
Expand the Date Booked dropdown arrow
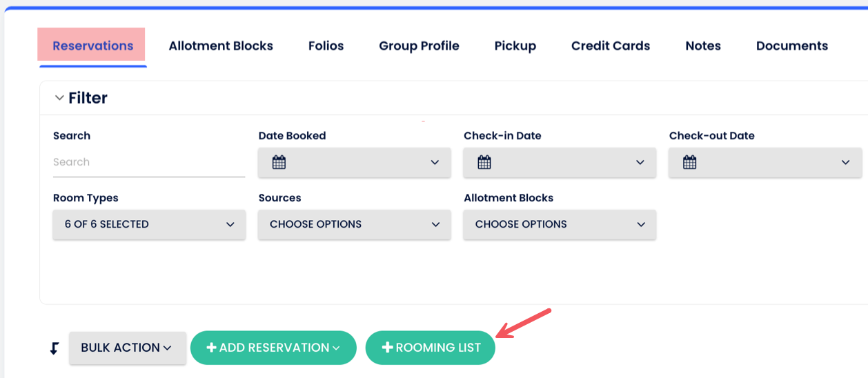(435, 163)
